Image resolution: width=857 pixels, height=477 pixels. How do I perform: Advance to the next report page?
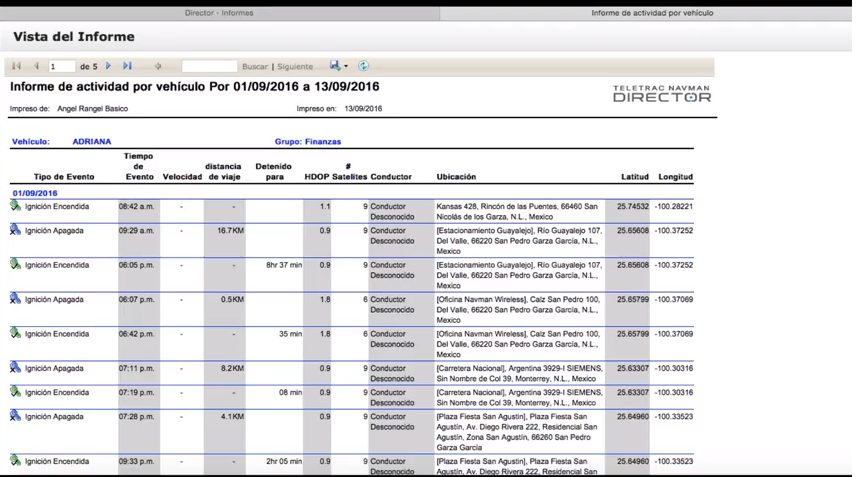109,66
